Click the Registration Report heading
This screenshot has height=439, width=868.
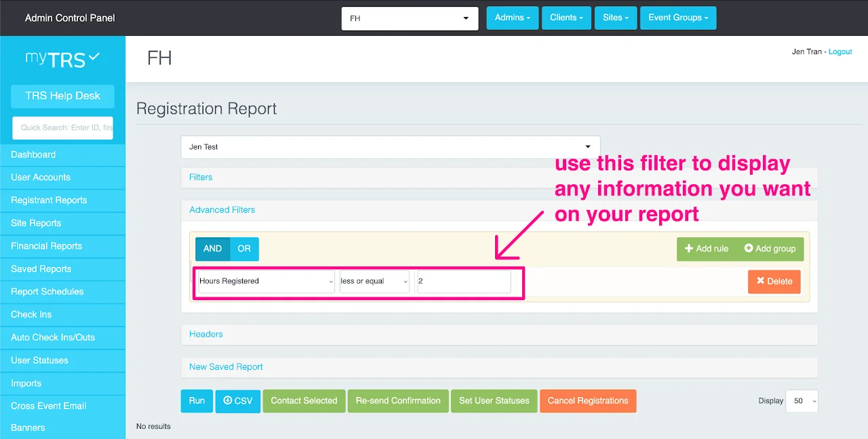pos(207,109)
